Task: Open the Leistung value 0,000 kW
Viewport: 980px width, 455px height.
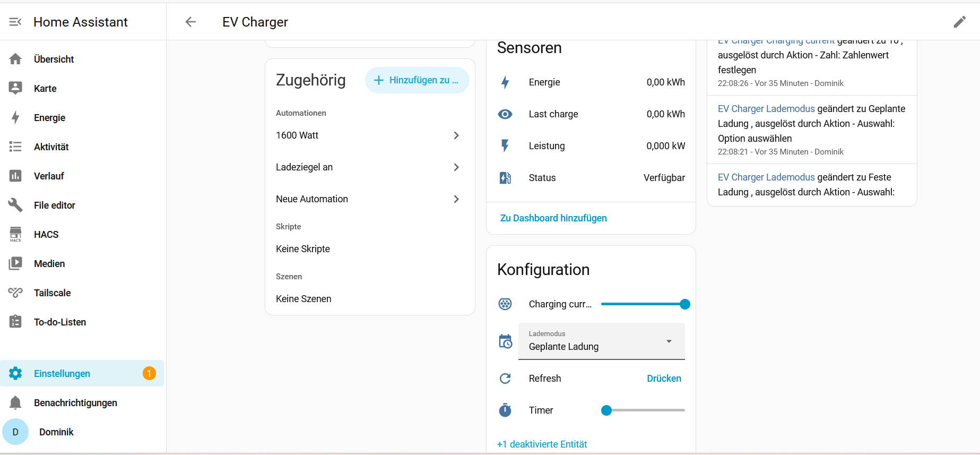Action: [x=666, y=146]
